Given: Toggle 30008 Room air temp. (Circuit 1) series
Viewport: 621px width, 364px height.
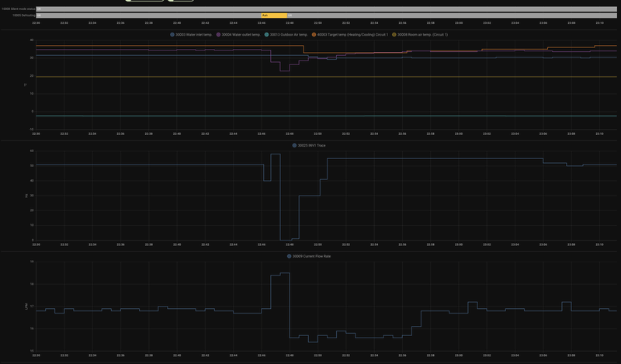Looking at the screenshot, I should (420, 34).
